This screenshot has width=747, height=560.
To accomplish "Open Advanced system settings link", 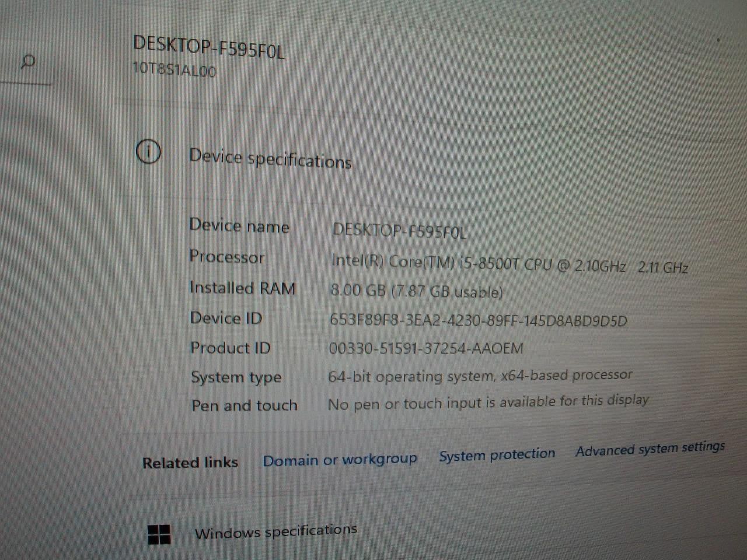I will pos(650,449).
